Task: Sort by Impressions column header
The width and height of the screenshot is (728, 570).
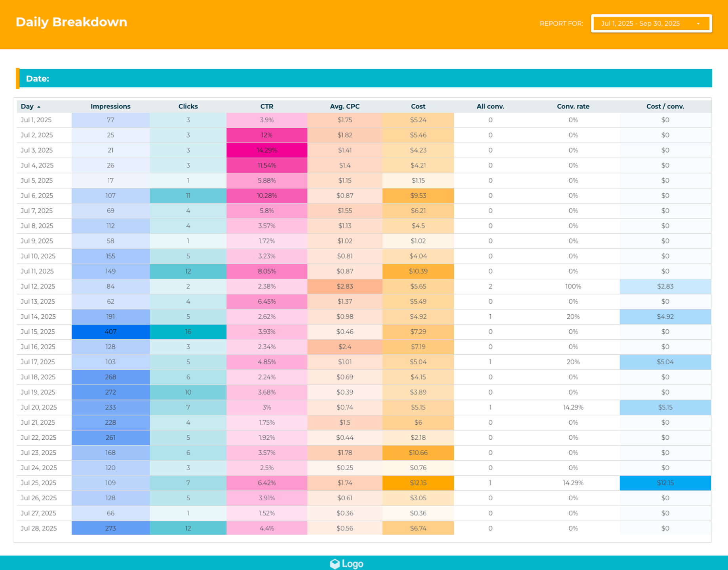Action: [x=110, y=106]
